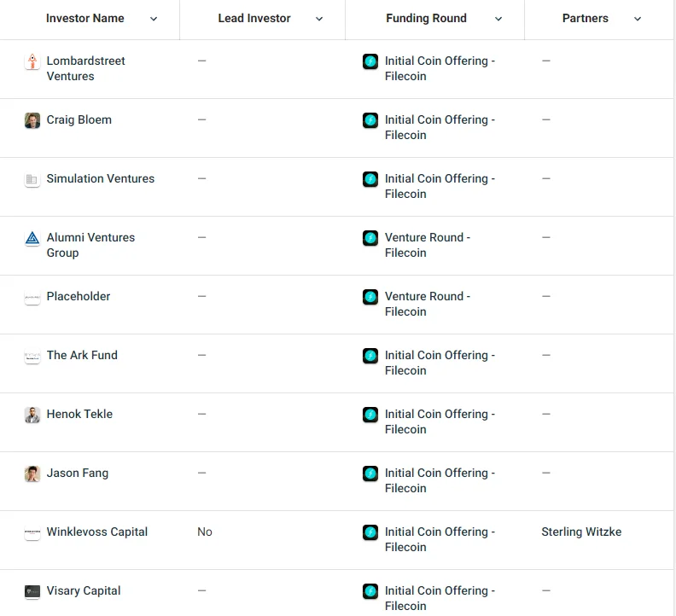Screen dimensions: 676x616
Task: Open Winklevoss Capital's Initial Coin Offering link
Action: pyautogui.click(x=440, y=539)
